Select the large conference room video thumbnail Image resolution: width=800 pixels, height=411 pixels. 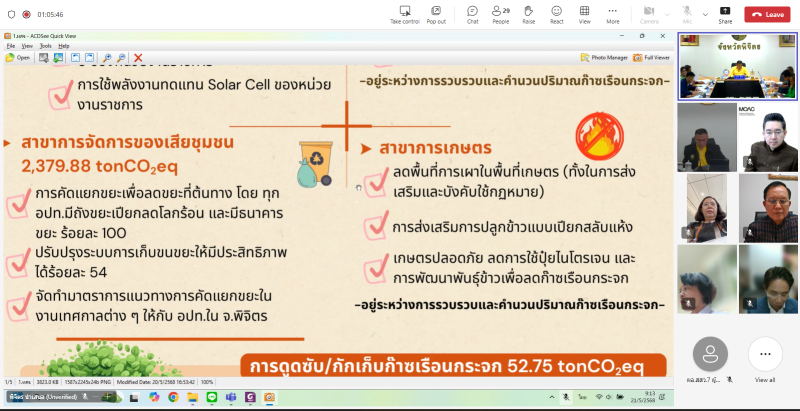coord(738,66)
